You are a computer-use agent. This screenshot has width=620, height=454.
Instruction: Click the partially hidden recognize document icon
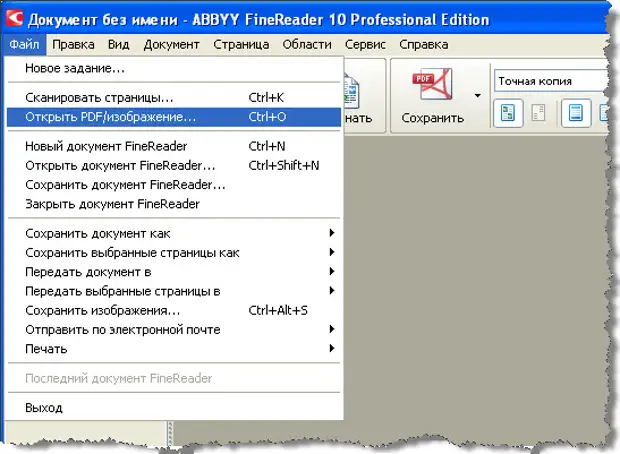point(351,92)
